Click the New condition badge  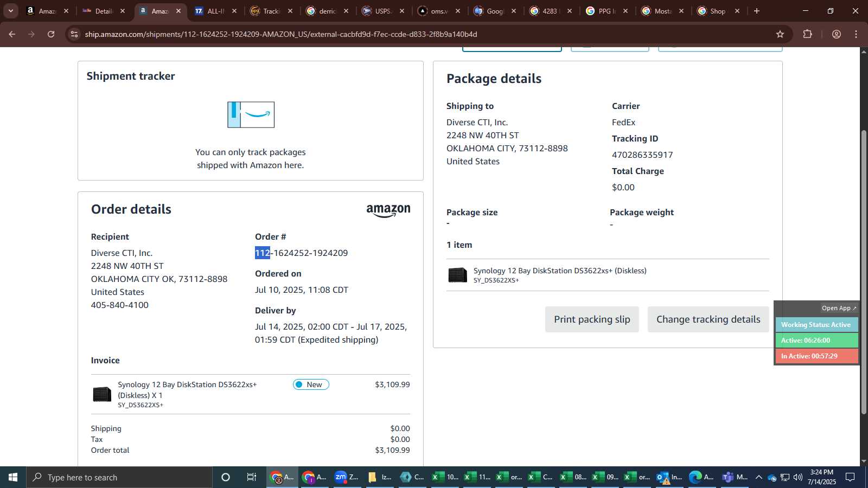311,384
